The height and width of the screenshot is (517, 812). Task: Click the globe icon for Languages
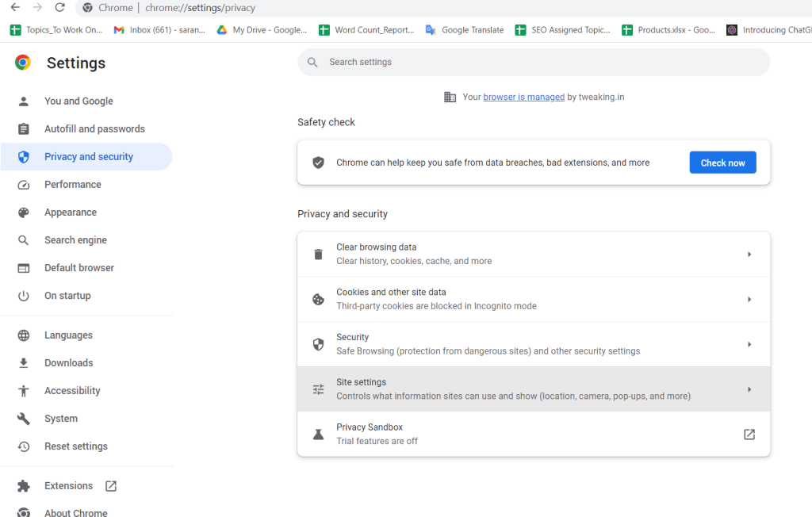pyautogui.click(x=23, y=335)
